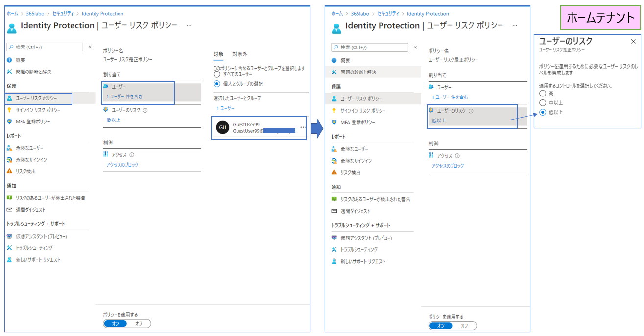The width and height of the screenshot is (644, 336).
Task: Click リスク検出 warning icon in left window
Action: click(10, 171)
